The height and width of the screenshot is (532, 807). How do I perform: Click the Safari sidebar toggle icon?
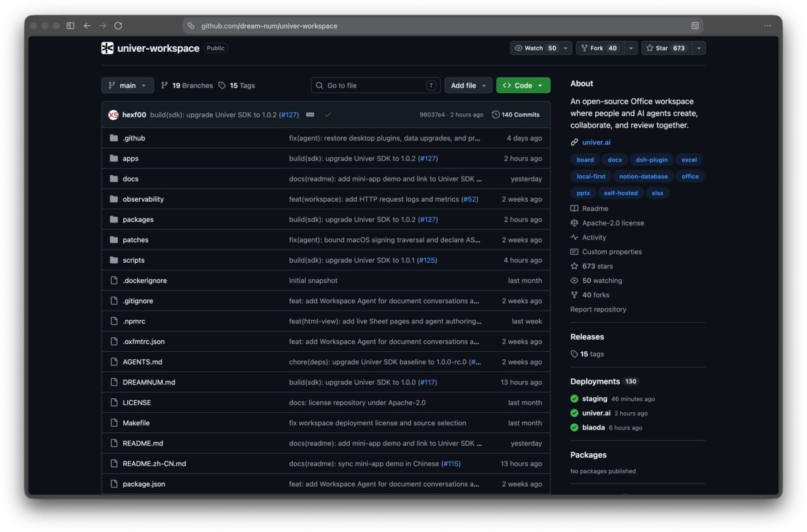pos(71,26)
